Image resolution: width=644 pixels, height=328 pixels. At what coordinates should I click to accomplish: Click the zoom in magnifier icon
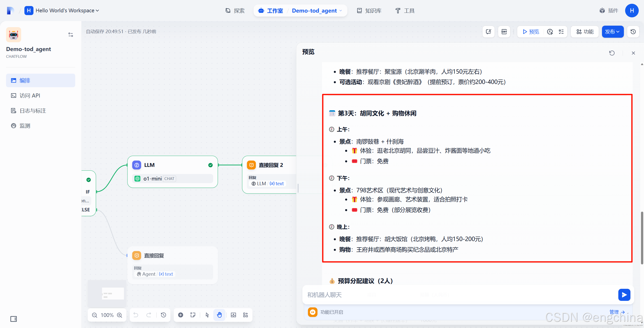(120, 315)
